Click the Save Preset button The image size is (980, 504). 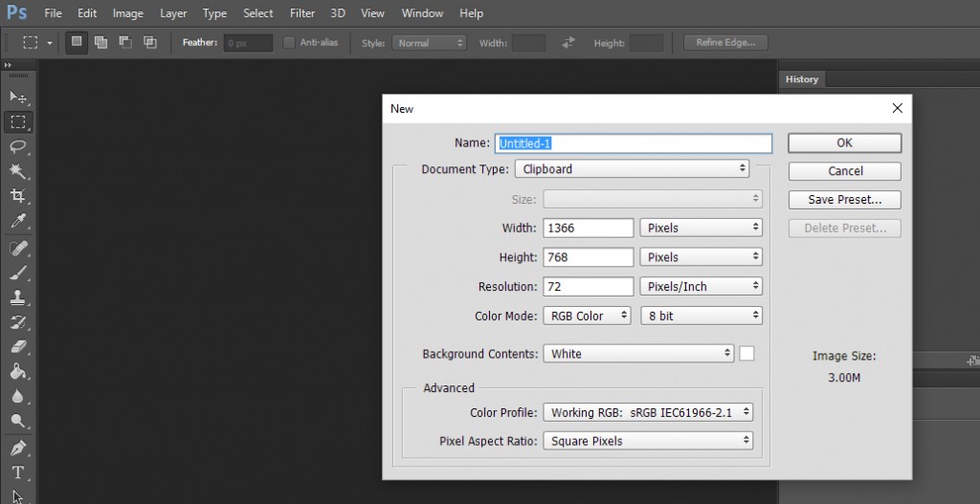point(844,200)
